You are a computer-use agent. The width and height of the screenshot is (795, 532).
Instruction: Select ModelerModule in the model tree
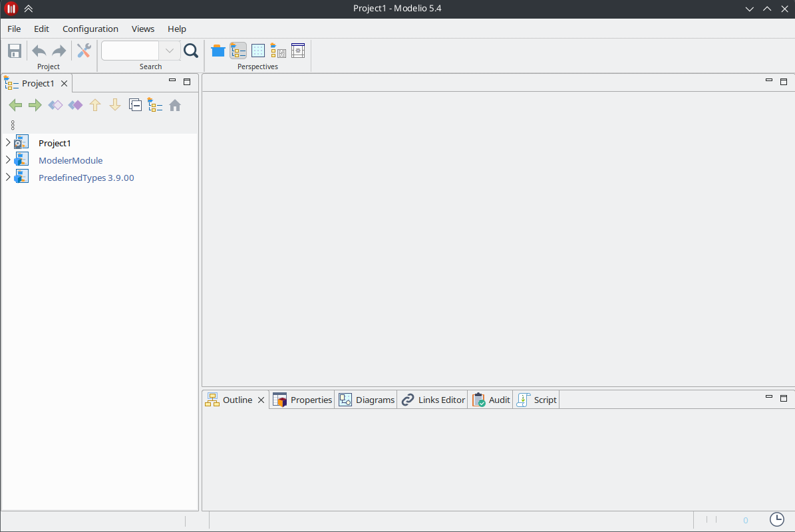coord(71,161)
